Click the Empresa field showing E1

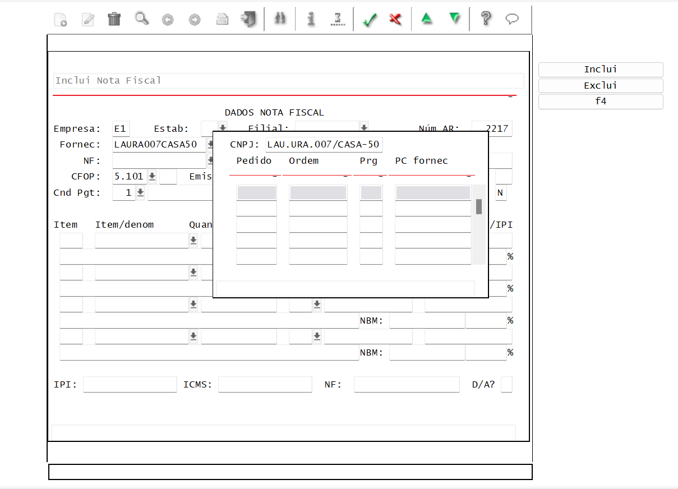(121, 129)
